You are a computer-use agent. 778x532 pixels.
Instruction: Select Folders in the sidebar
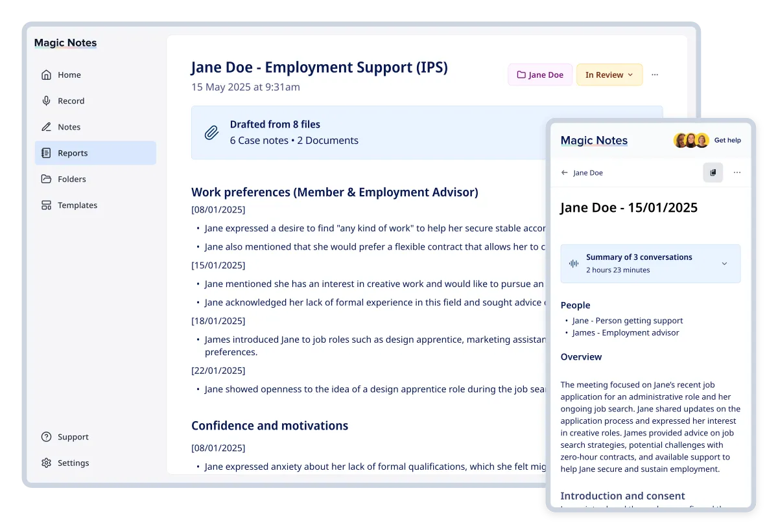pyautogui.click(x=46, y=179)
